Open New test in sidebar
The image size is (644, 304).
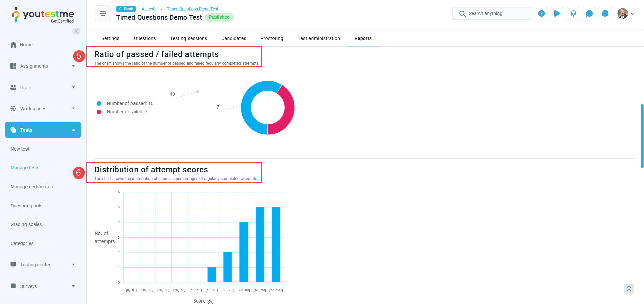pos(20,149)
